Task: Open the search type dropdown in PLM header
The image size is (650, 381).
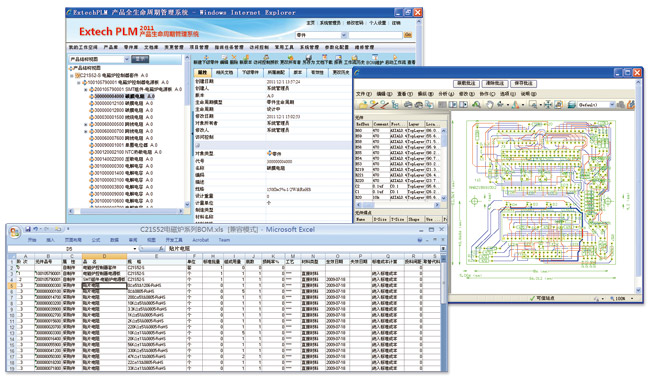Action: click(x=344, y=35)
